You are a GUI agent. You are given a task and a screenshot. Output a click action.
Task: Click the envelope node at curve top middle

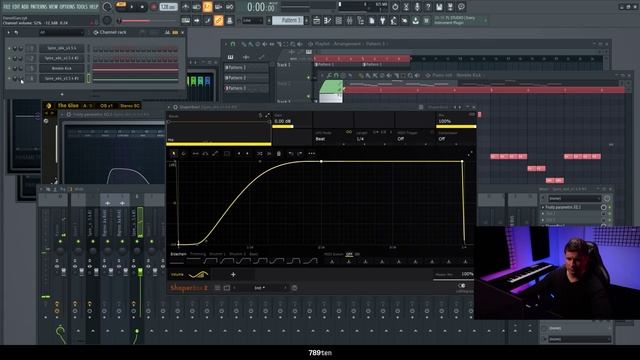tap(321, 162)
